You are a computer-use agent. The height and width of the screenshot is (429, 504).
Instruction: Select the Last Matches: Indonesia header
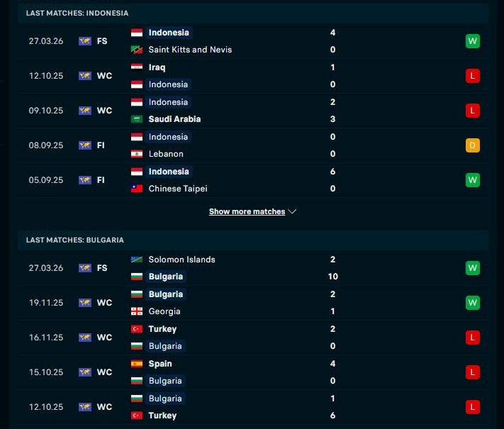pos(77,13)
